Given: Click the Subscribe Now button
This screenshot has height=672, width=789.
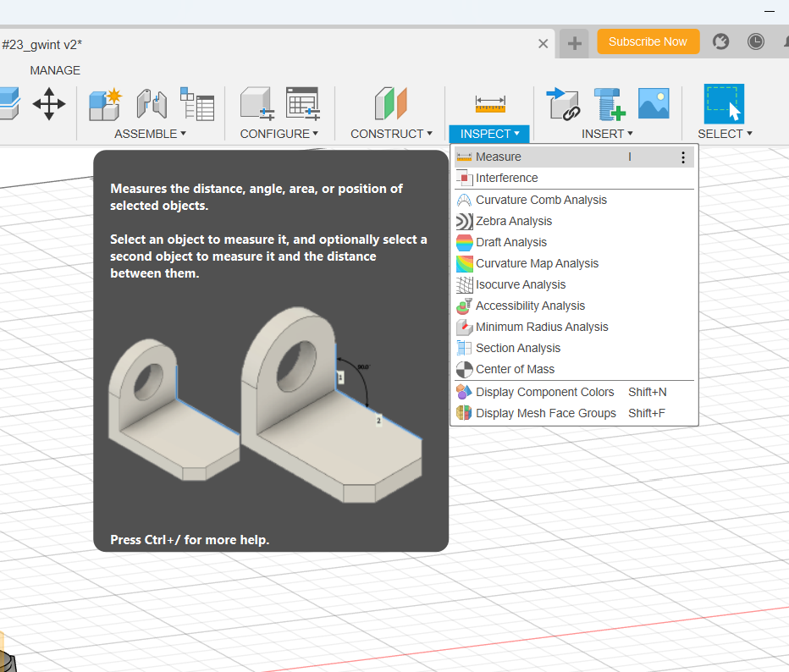Looking at the screenshot, I should pyautogui.click(x=648, y=41).
